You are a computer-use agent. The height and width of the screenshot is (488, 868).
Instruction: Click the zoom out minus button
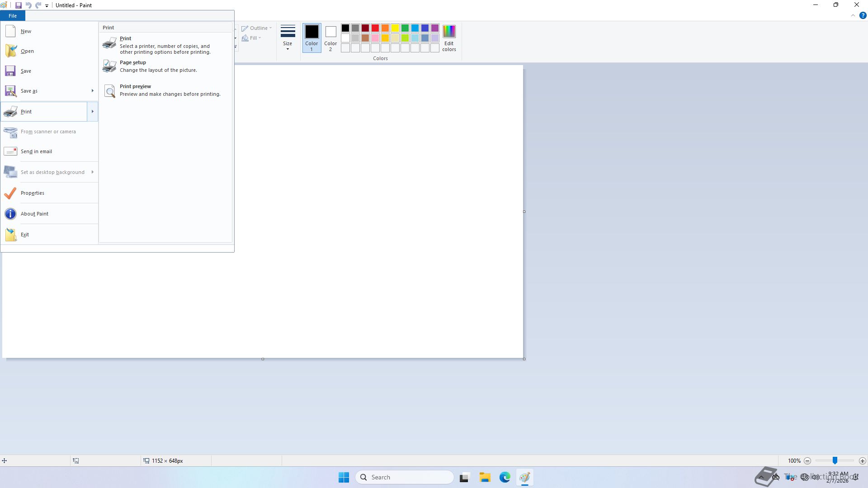click(807, 461)
